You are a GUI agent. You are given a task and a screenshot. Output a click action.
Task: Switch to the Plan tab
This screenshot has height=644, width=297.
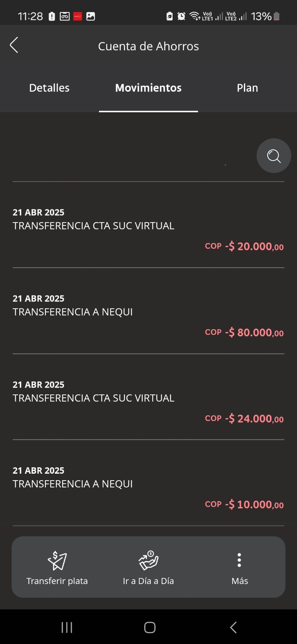pos(247,88)
